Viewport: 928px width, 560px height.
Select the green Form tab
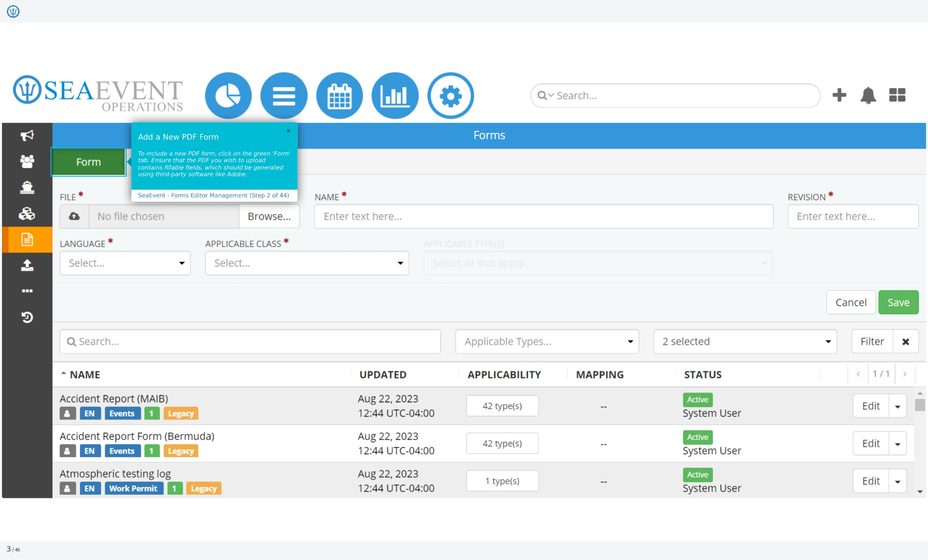88,162
